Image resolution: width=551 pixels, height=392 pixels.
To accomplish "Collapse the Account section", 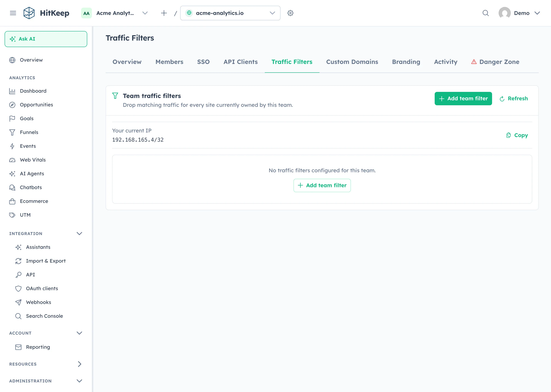I will coord(79,333).
